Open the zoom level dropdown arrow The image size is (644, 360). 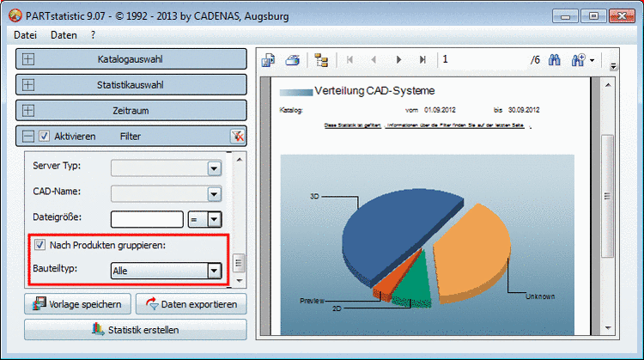592,60
